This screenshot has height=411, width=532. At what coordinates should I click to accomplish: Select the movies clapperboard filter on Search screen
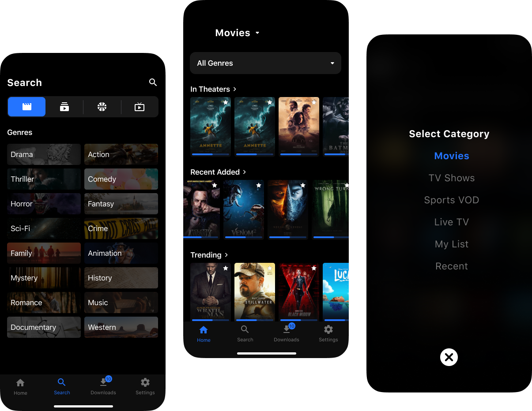[x=27, y=107]
